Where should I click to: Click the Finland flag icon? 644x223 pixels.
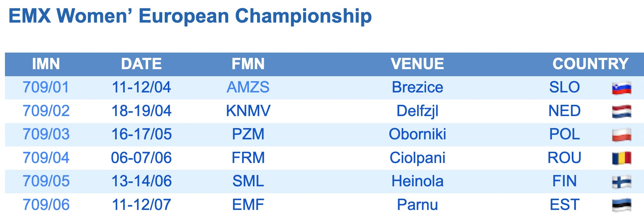(621, 182)
